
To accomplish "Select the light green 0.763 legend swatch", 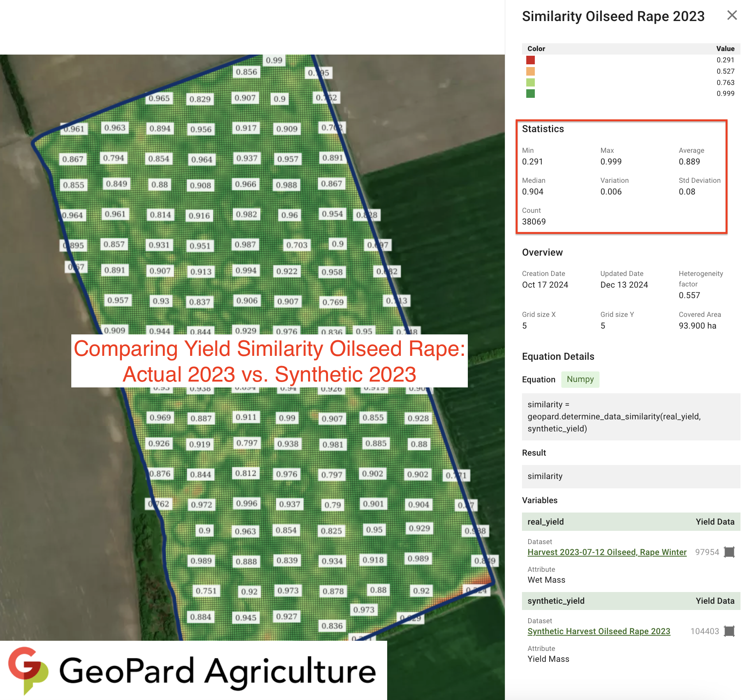I will coord(530,83).
